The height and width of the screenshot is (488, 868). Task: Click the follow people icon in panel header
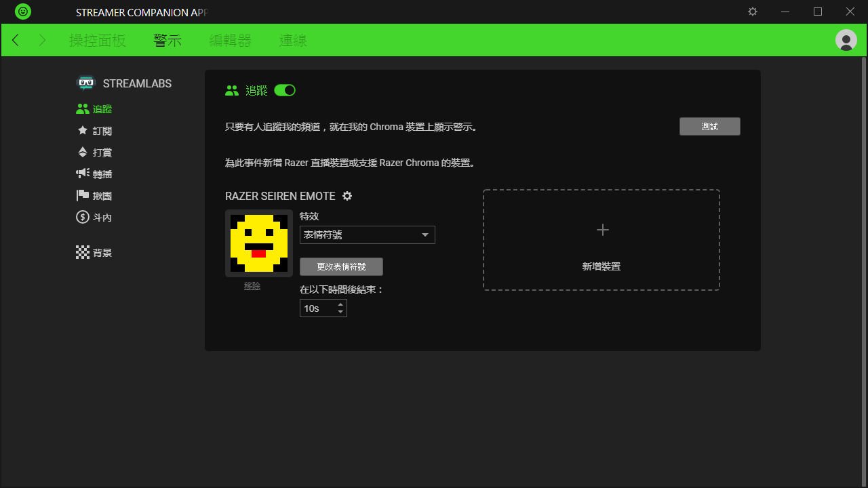[232, 90]
